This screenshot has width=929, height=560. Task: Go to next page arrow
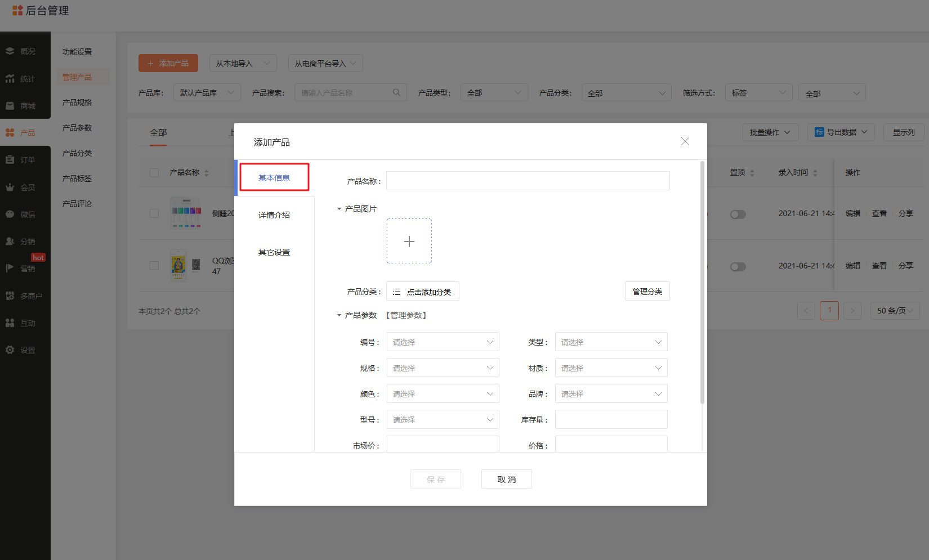tap(852, 311)
